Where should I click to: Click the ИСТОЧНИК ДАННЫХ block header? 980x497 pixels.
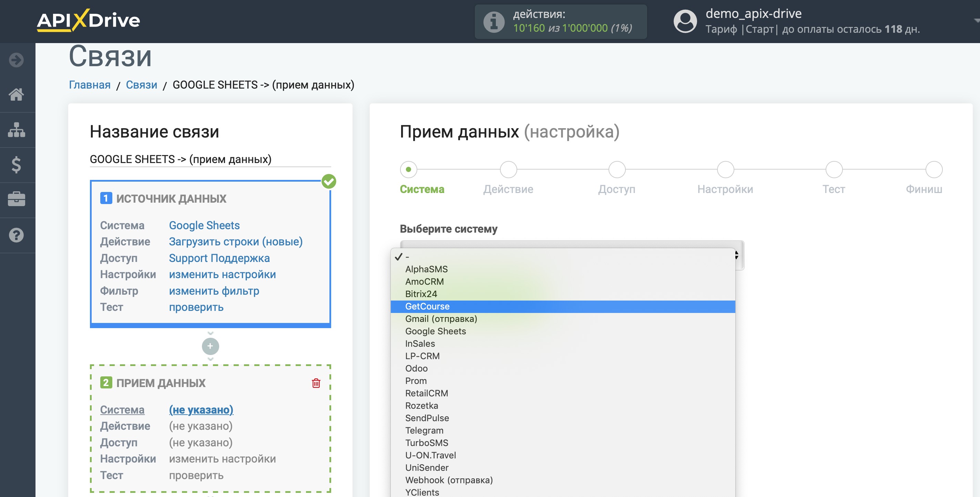[171, 199]
